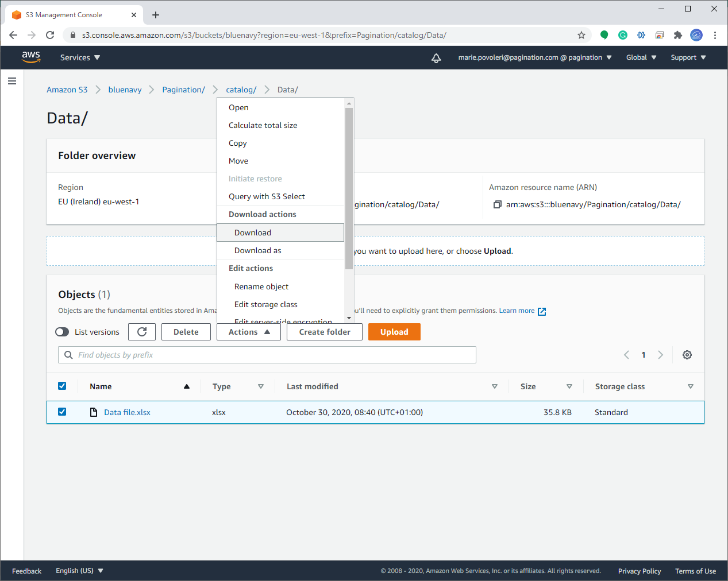This screenshot has height=581, width=728.
Task: Open the Learn more link
Action: click(517, 311)
